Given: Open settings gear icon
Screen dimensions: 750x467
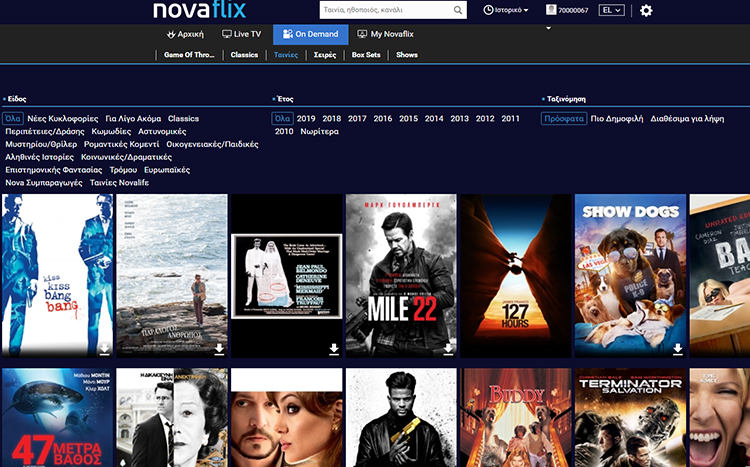Looking at the screenshot, I should (x=646, y=11).
